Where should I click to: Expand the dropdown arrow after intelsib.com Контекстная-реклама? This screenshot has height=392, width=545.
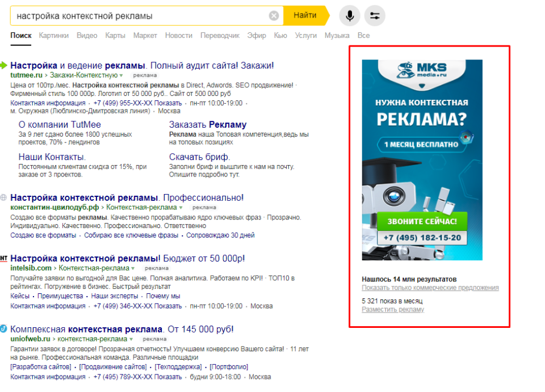tap(133, 268)
